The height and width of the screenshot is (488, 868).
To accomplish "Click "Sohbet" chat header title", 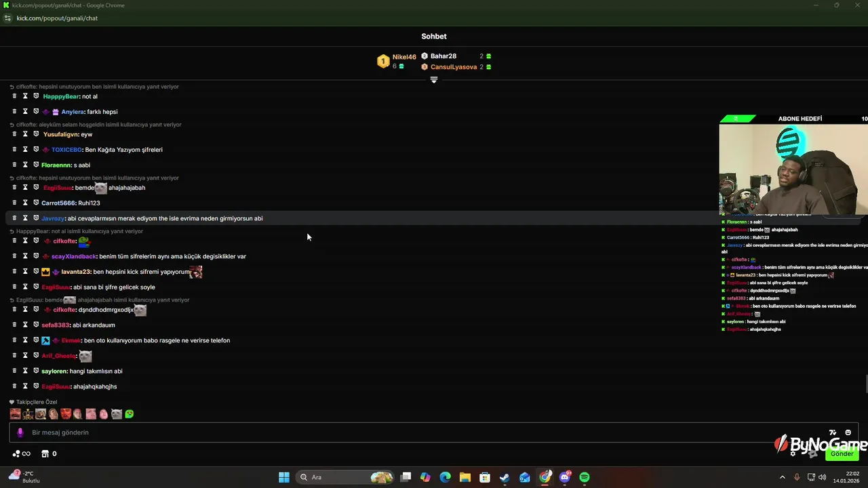I will pos(434,37).
